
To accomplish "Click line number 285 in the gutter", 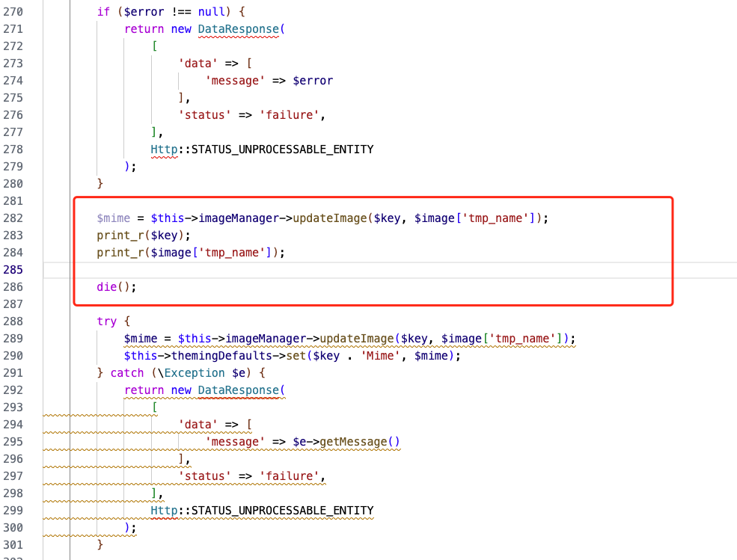I will tap(13, 269).
